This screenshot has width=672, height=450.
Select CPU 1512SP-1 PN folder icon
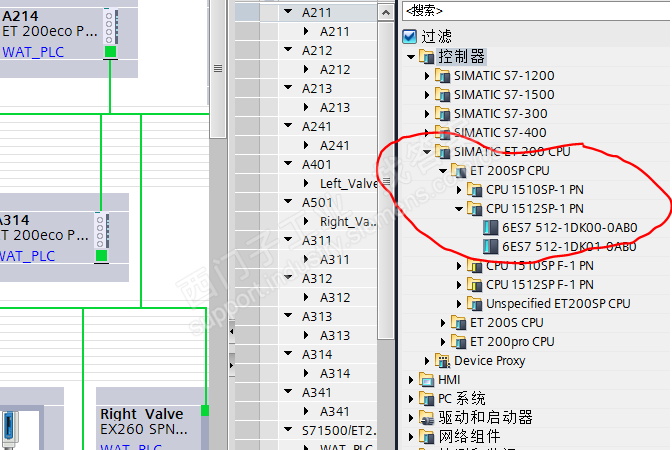474,208
